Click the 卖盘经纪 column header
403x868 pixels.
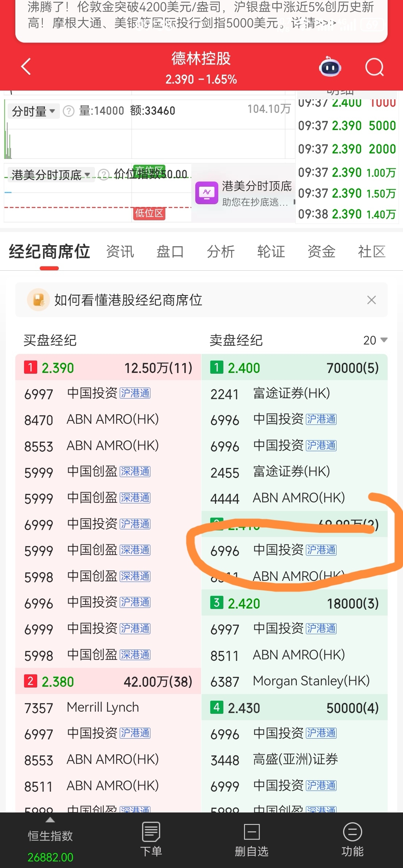pos(236,340)
